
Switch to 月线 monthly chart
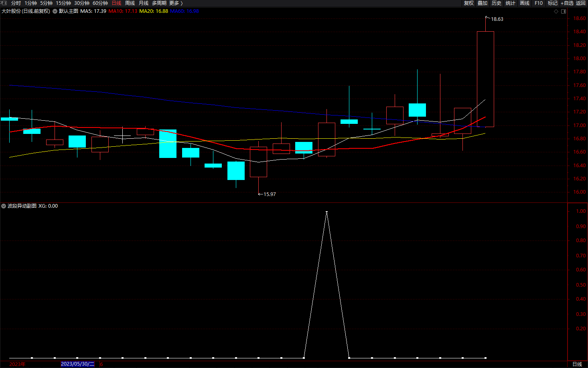pos(144,3)
